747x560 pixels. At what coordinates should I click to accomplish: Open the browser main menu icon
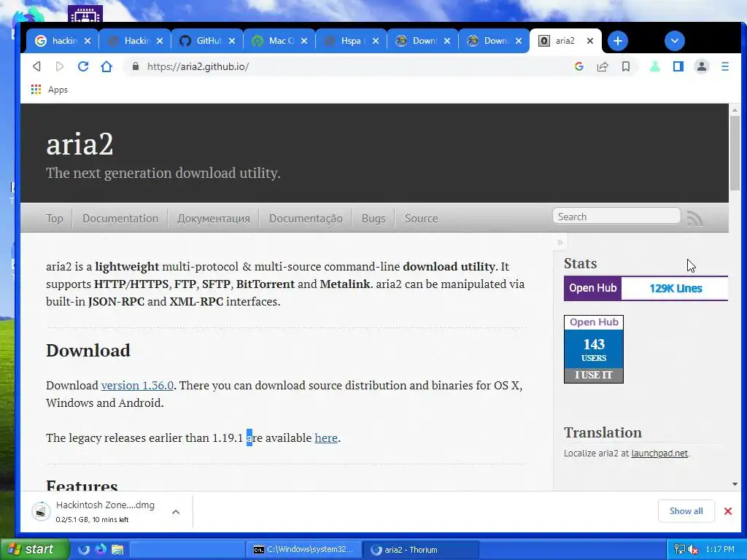click(725, 66)
